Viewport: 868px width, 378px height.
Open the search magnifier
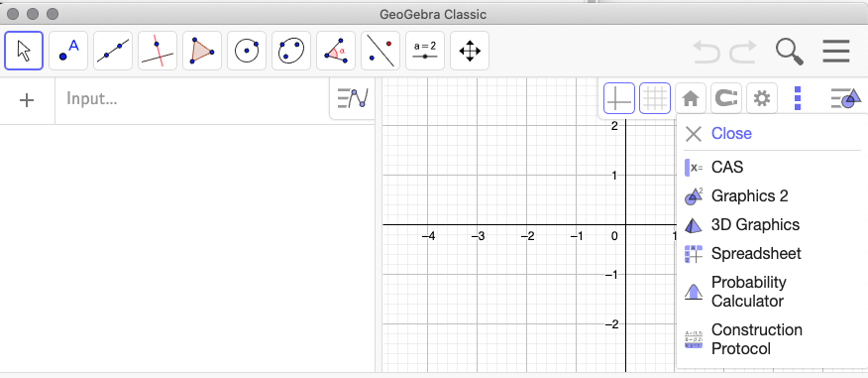pyautogui.click(x=790, y=52)
